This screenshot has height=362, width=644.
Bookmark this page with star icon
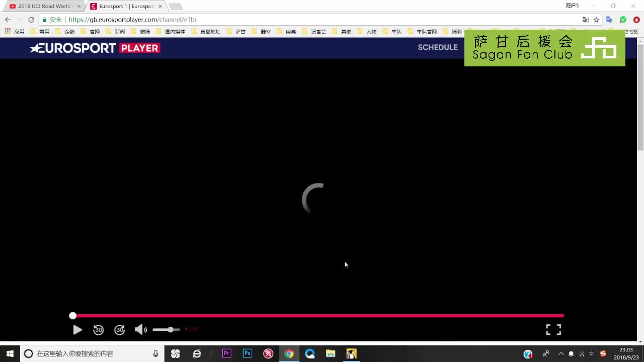[x=596, y=20]
